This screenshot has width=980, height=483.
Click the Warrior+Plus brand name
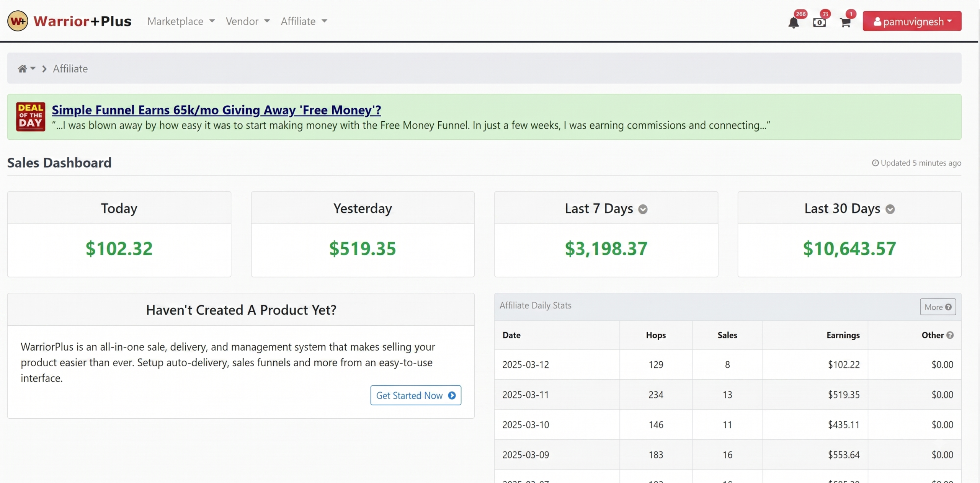(82, 21)
